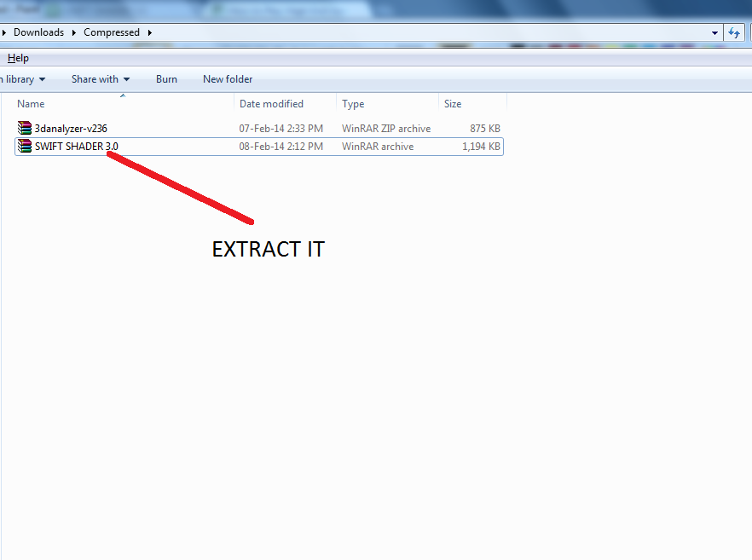Open the Help menu

pyautogui.click(x=18, y=58)
